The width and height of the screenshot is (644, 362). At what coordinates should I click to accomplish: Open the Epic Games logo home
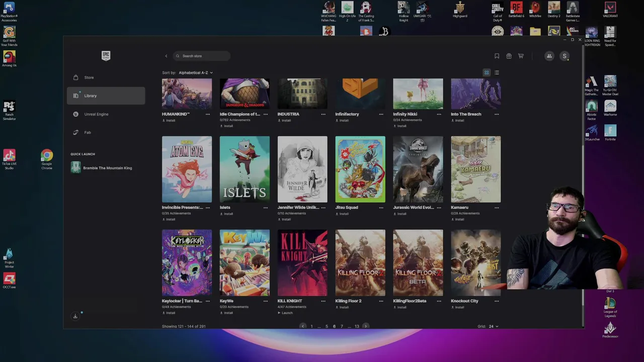coord(106,55)
